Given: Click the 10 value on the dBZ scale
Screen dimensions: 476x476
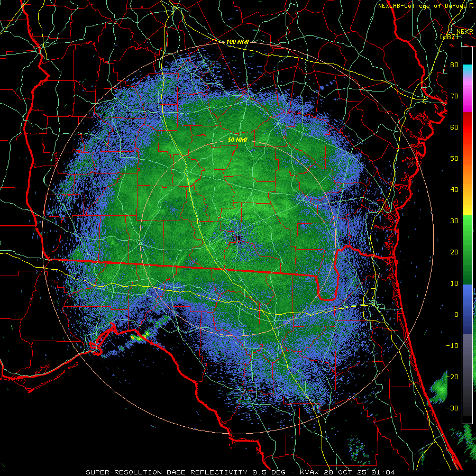Looking at the screenshot, I should click(x=454, y=283).
